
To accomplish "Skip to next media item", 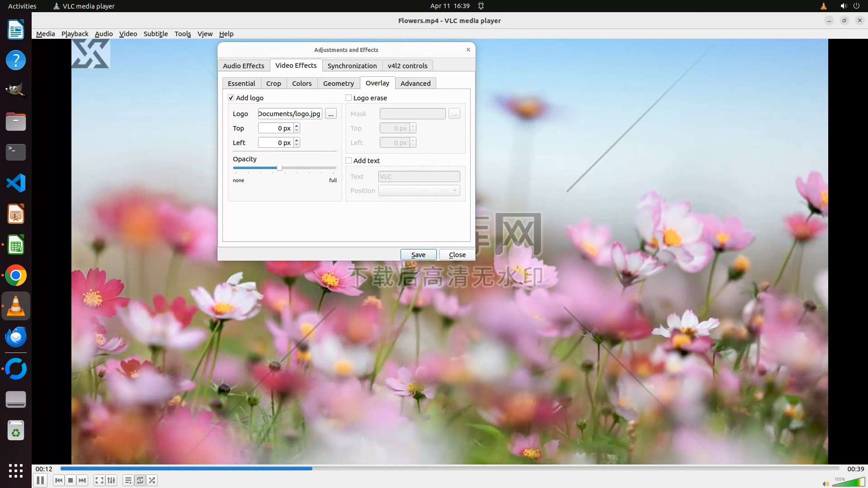I will (x=82, y=480).
